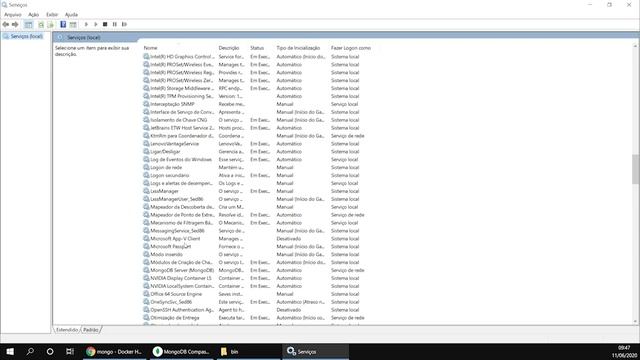Select the Otimização de Entrega service
The image size is (640, 360).
(175, 318)
